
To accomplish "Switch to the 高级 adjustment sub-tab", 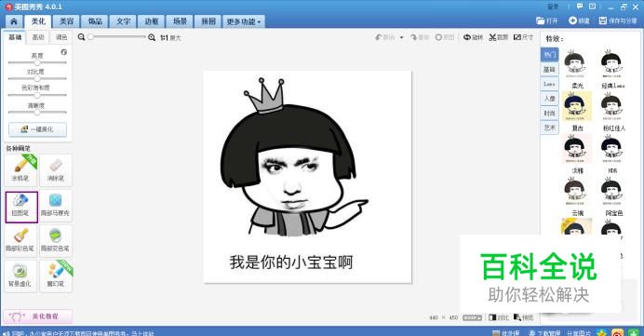I will [38, 37].
